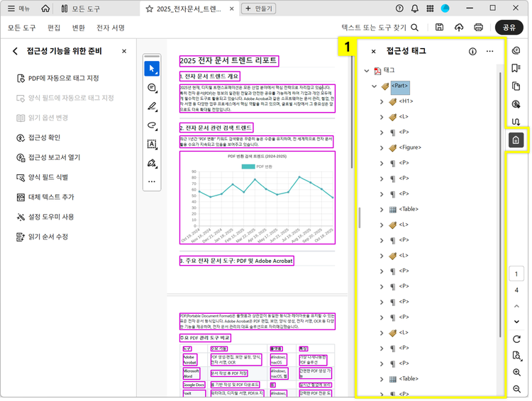Open the apps grid icon
The image size is (532, 401).
[x=430, y=9]
